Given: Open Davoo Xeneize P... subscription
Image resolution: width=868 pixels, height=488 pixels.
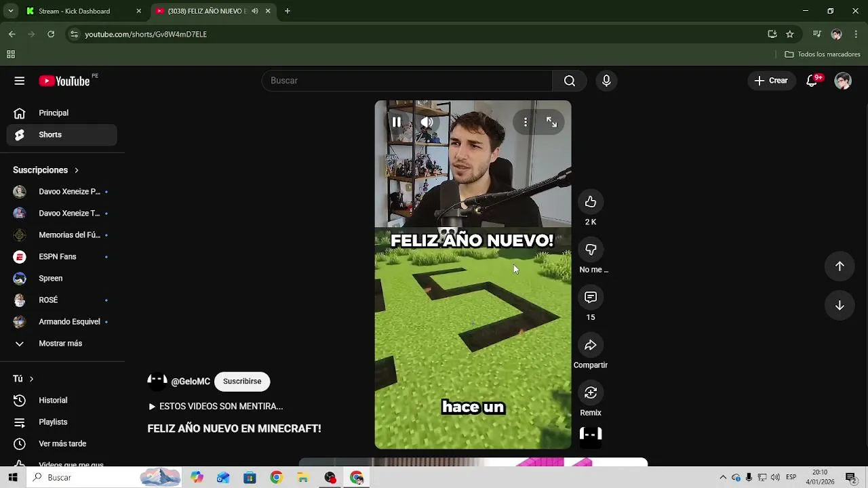Looking at the screenshot, I should point(62,192).
